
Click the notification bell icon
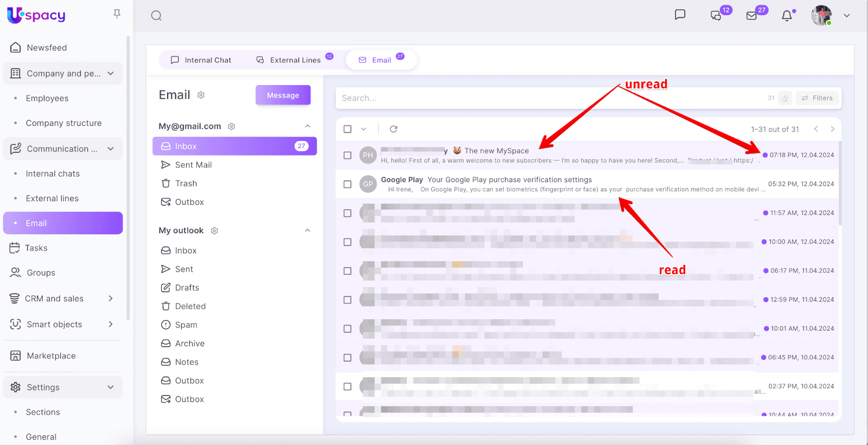pyautogui.click(x=787, y=16)
